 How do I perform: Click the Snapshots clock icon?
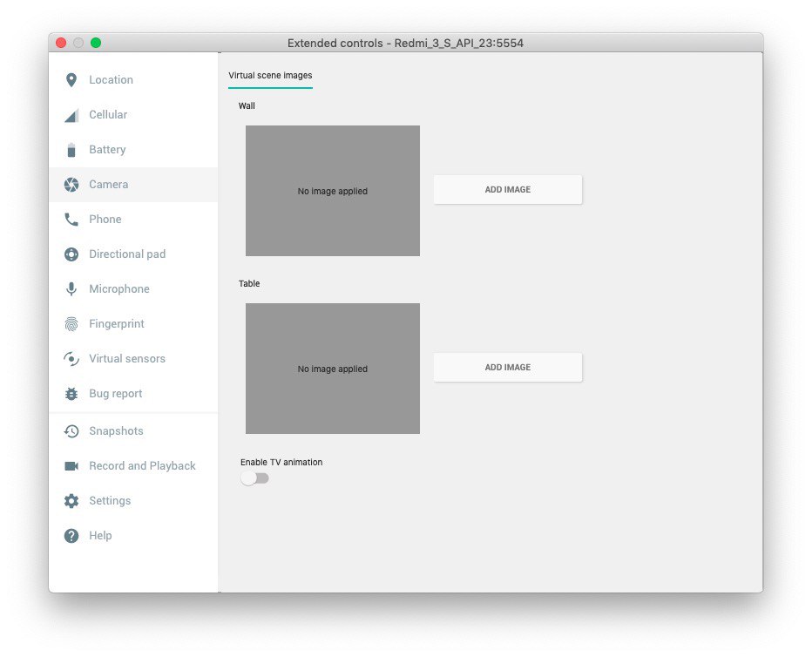(x=71, y=431)
